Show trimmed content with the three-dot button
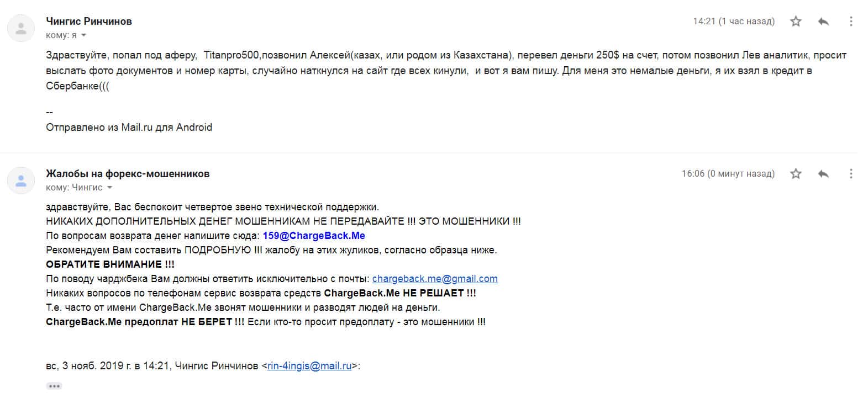Screen dimensions: 868x414 [x=54, y=386]
